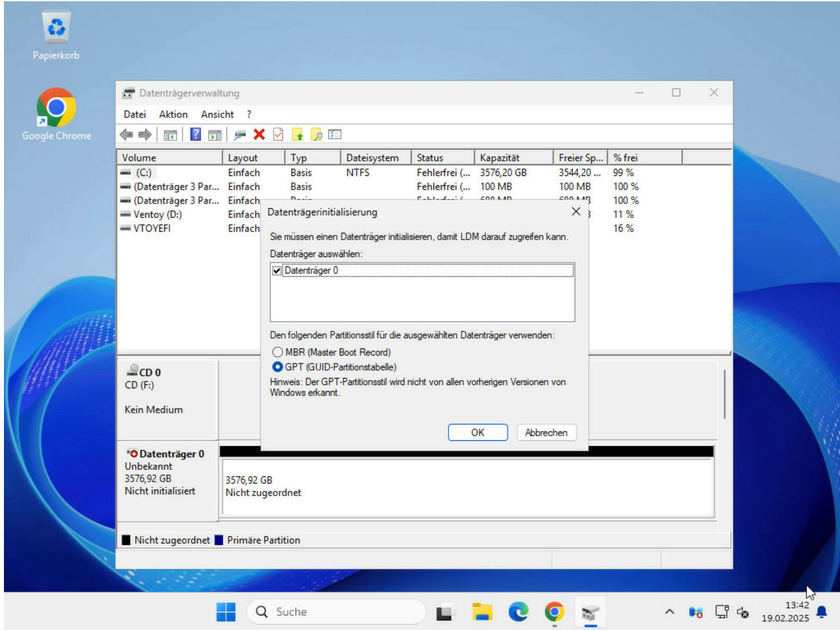Viewport: 840px width, 630px height.
Task: Launch Microsoft Edge from the taskbar
Action: pos(518,612)
